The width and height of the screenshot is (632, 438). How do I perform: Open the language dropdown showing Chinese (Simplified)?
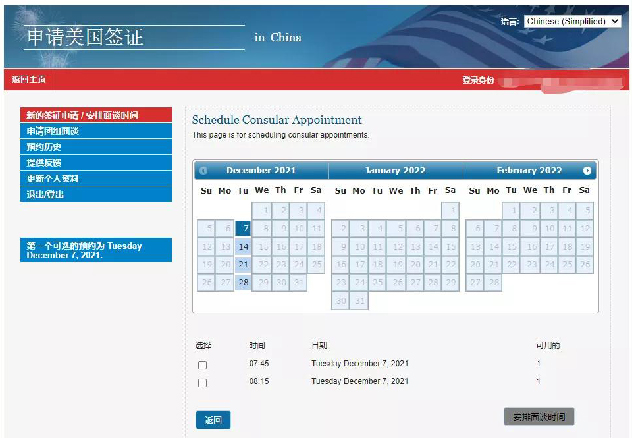(572, 21)
